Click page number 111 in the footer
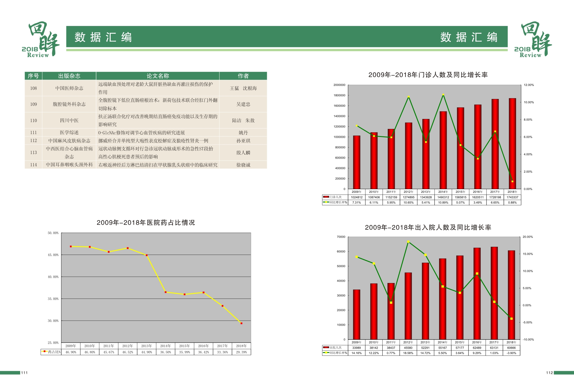This screenshot has height=392, width=574. pos(25,373)
